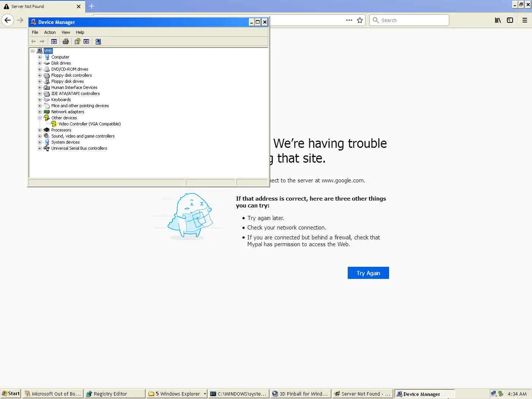The image size is (532, 399).
Task: Bookmark this page with star icon
Action: (360, 20)
